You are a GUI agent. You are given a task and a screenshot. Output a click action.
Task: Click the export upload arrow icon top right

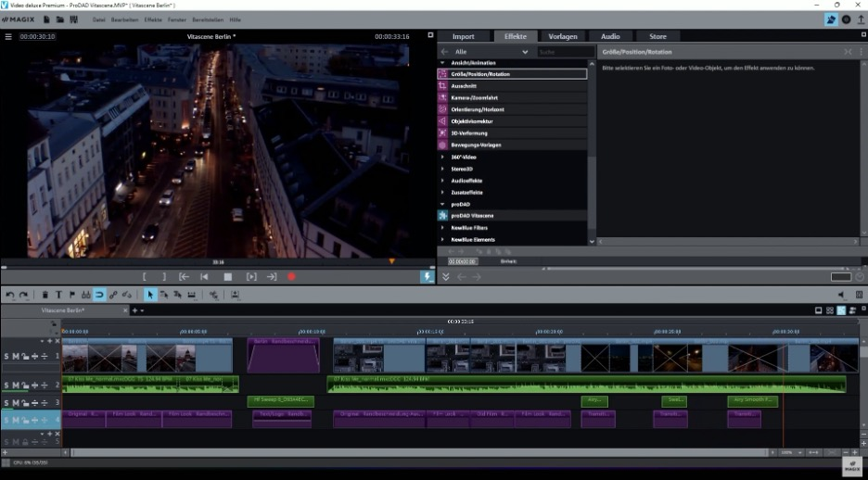pos(861,19)
